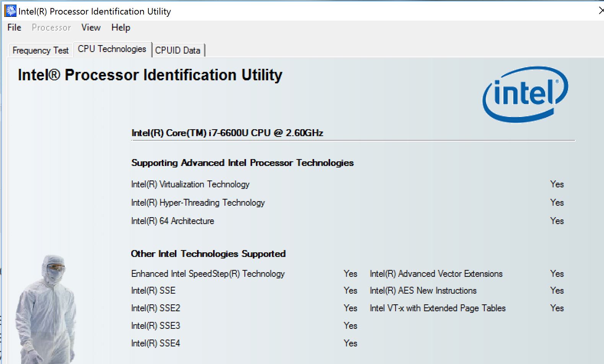Click 'Yes' for AES New Instructions
Viewport: 604px width, 364px height.
click(557, 291)
